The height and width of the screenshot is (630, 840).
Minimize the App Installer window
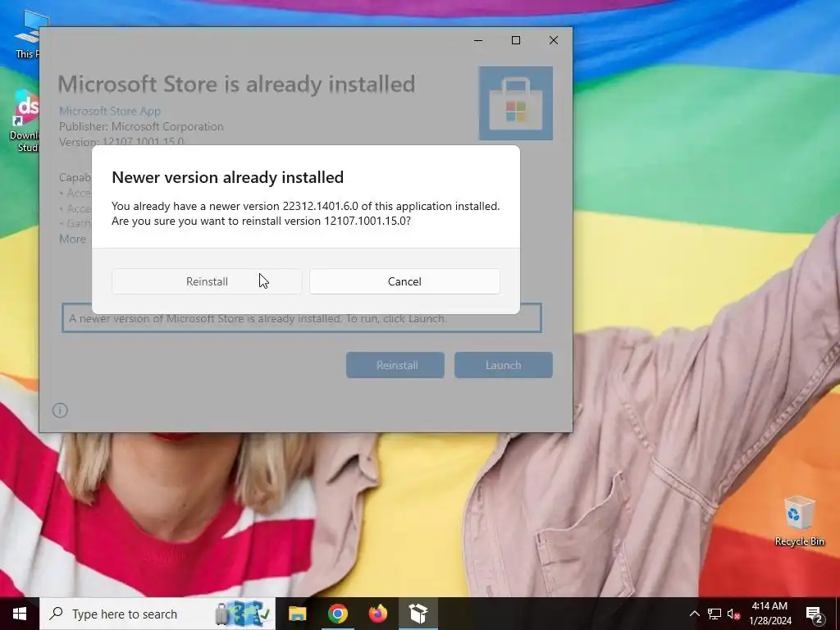point(478,41)
